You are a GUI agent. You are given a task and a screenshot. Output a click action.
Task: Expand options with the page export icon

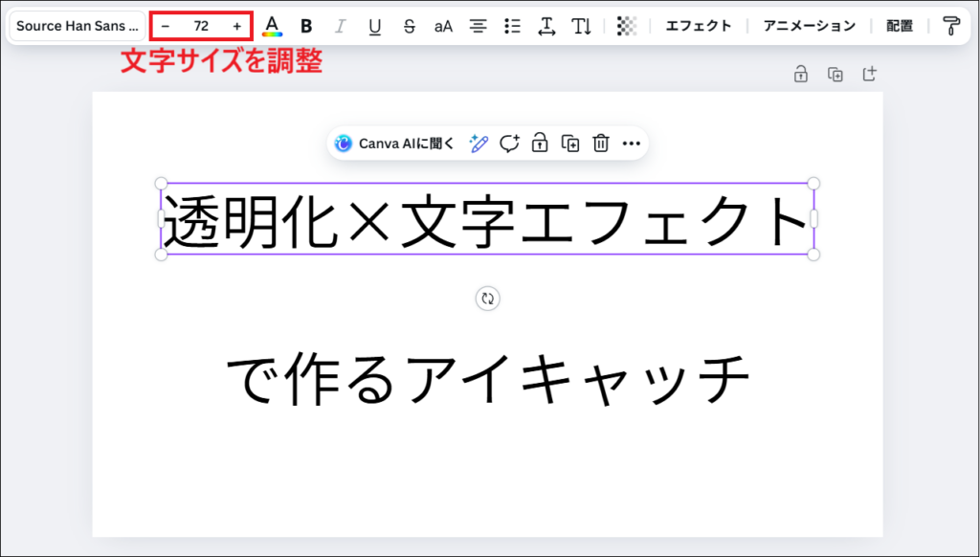869,74
